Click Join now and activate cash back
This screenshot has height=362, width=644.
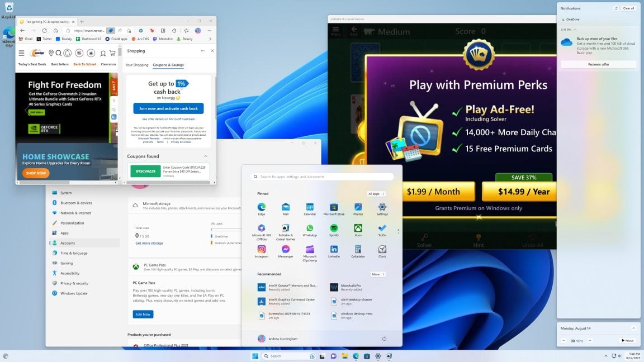pos(168,108)
